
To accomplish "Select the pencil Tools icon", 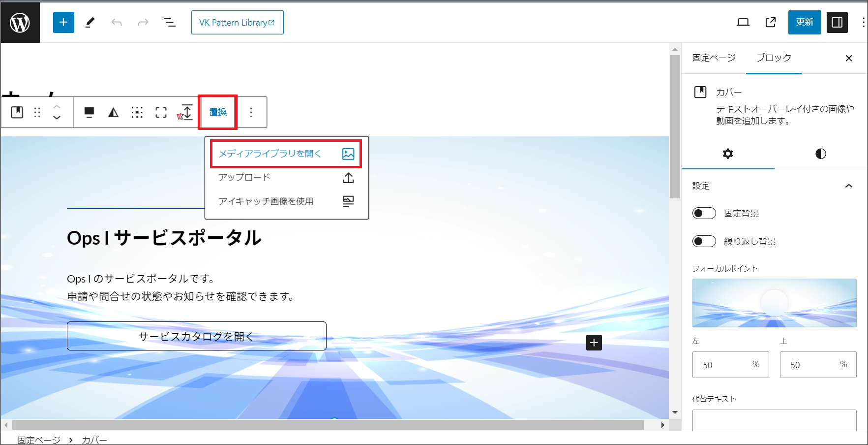I will point(90,22).
